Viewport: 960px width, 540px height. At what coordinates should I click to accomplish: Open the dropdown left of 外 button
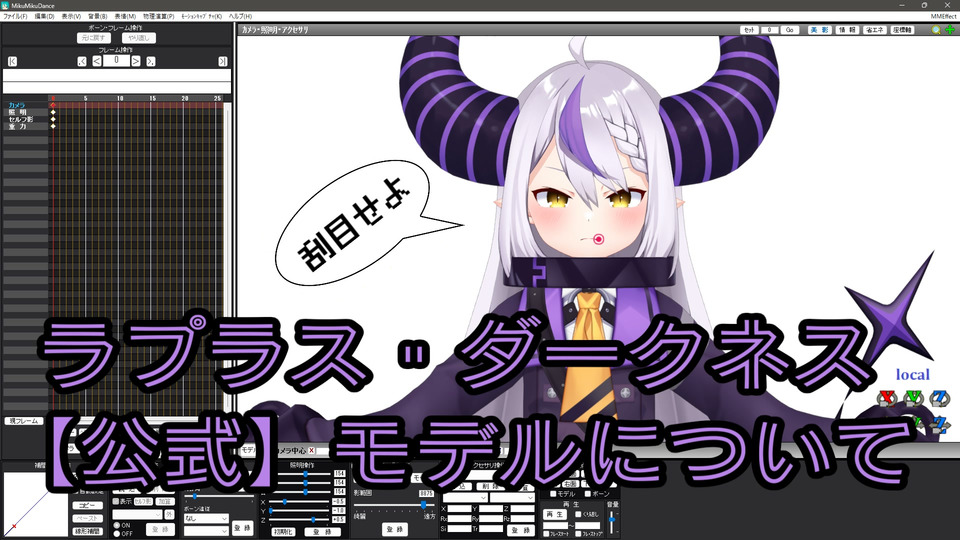coord(137,514)
